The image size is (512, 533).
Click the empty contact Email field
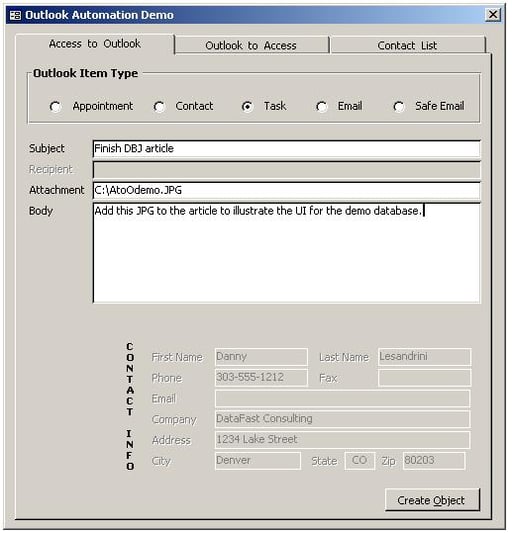(343, 398)
